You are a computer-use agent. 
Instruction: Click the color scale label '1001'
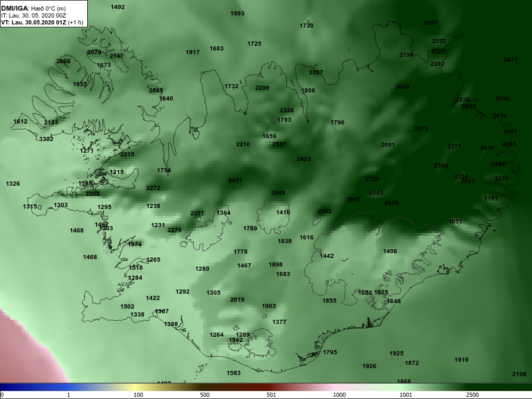[406, 395]
